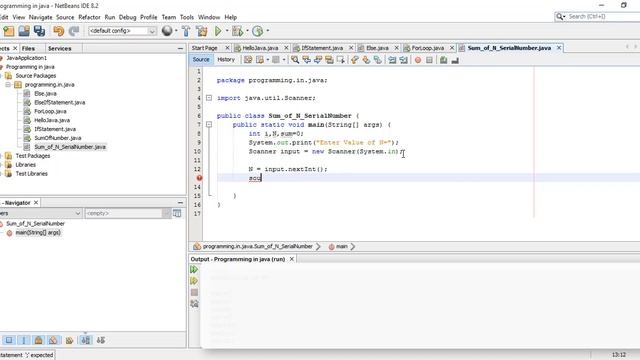
Task: Click the Debug Project icon
Action: (x=237, y=31)
